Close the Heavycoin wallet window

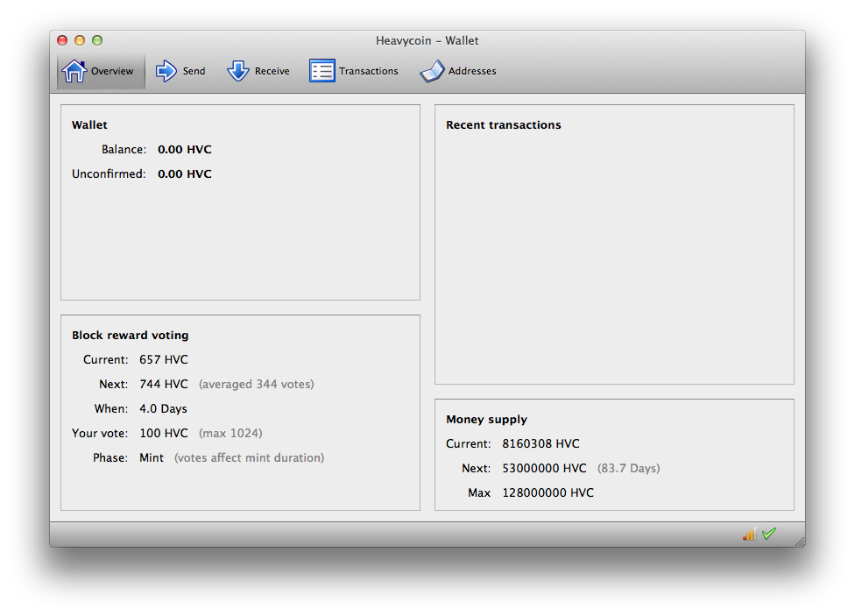[62, 40]
